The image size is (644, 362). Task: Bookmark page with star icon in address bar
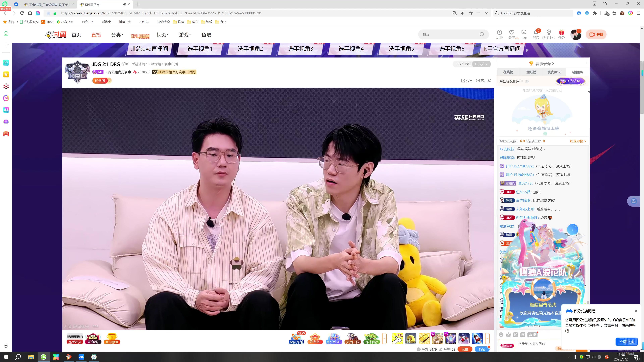tap(471, 13)
